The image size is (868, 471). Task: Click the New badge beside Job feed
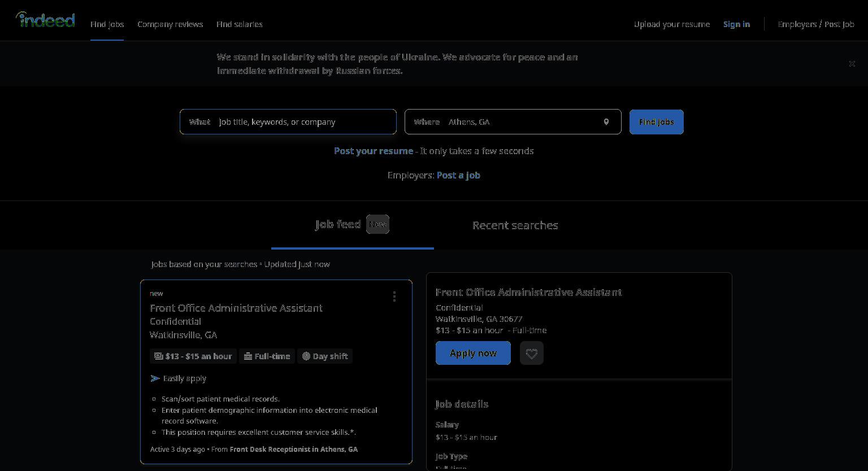[377, 224]
